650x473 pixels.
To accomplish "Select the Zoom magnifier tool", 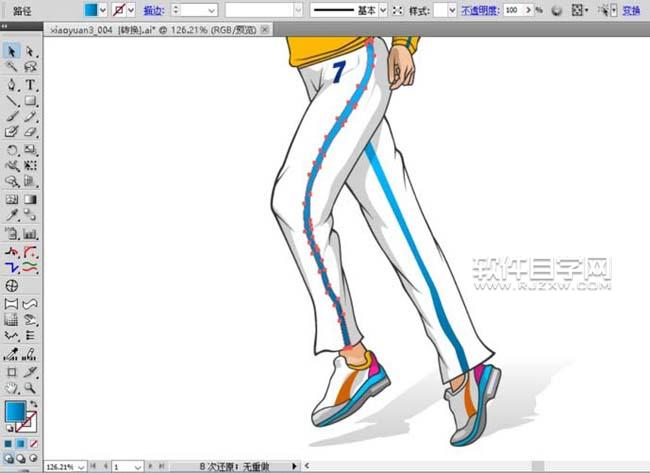I will click(30, 387).
